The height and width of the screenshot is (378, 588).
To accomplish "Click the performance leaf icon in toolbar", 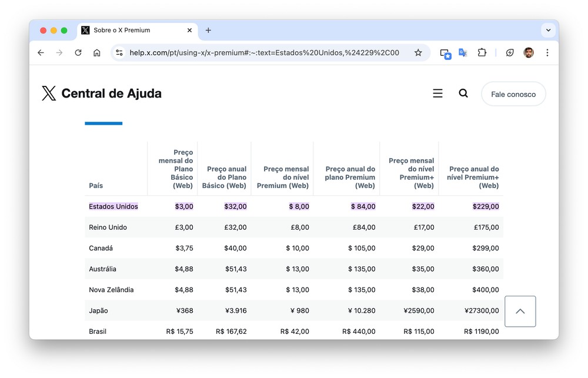I will click(x=510, y=53).
